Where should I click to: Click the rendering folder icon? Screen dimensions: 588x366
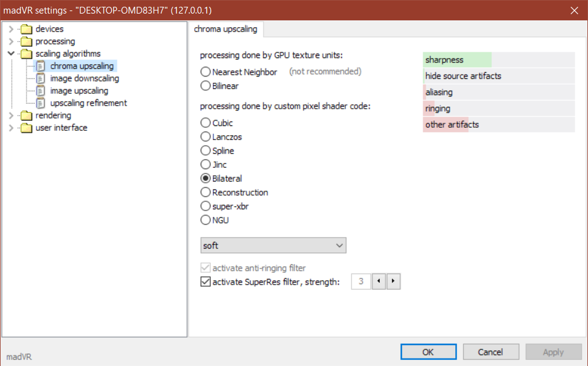(26, 115)
